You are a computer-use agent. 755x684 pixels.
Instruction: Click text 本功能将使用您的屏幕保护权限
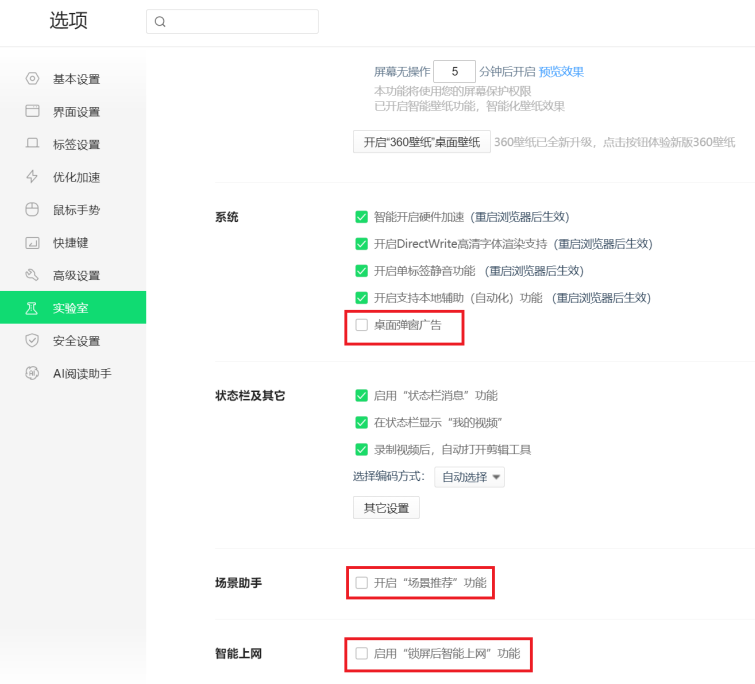tap(453, 91)
